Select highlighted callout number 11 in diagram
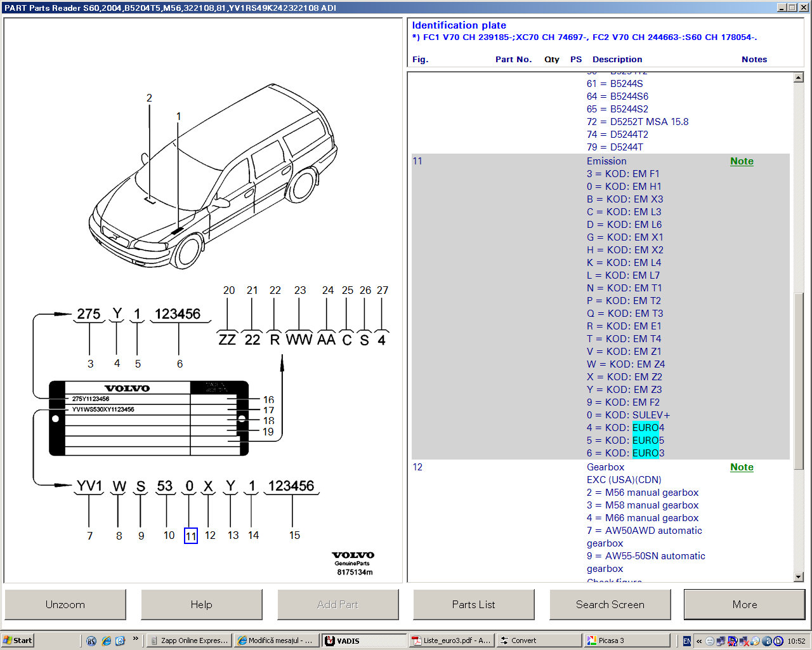 pos(191,536)
